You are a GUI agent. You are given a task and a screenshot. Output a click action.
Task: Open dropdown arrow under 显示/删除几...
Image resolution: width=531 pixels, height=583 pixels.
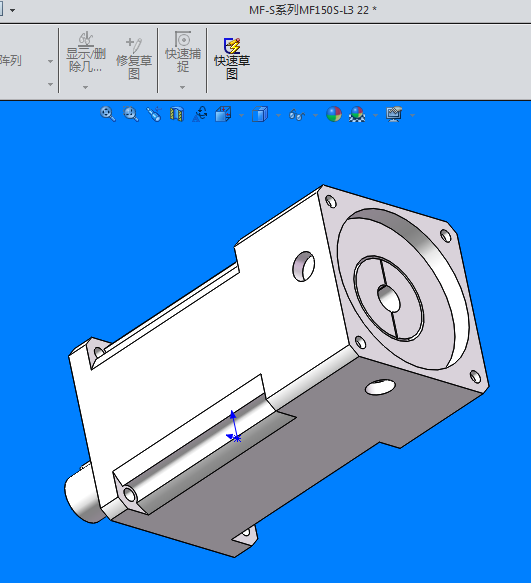point(86,87)
